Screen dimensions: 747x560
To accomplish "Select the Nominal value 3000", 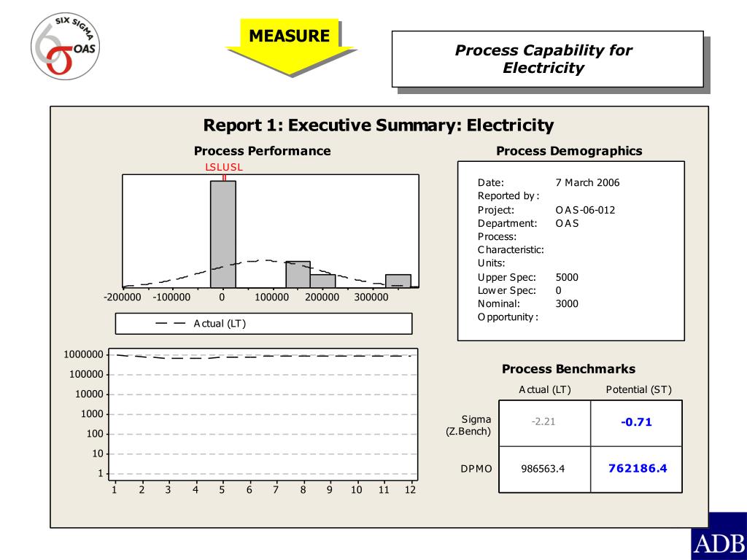I will pyautogui.click(x=567, y=304).
